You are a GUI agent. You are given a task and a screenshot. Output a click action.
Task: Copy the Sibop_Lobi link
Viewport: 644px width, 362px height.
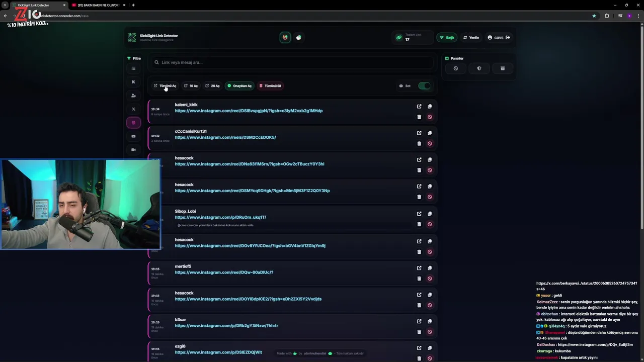point(430,214)
